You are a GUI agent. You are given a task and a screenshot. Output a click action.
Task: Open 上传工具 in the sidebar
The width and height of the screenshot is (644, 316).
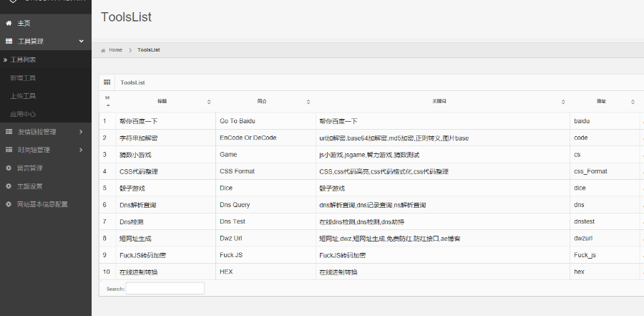coord(46,96)
